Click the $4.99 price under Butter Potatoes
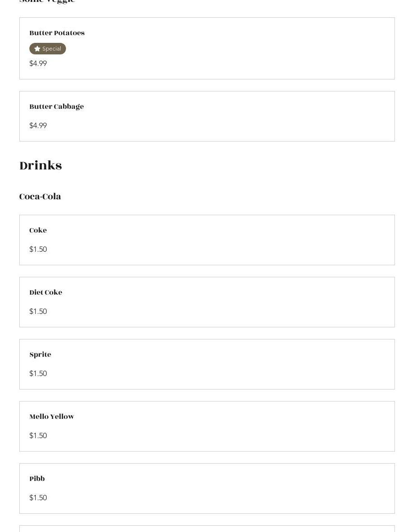This screenshot has width=407, height=532. tap(38, 64)
